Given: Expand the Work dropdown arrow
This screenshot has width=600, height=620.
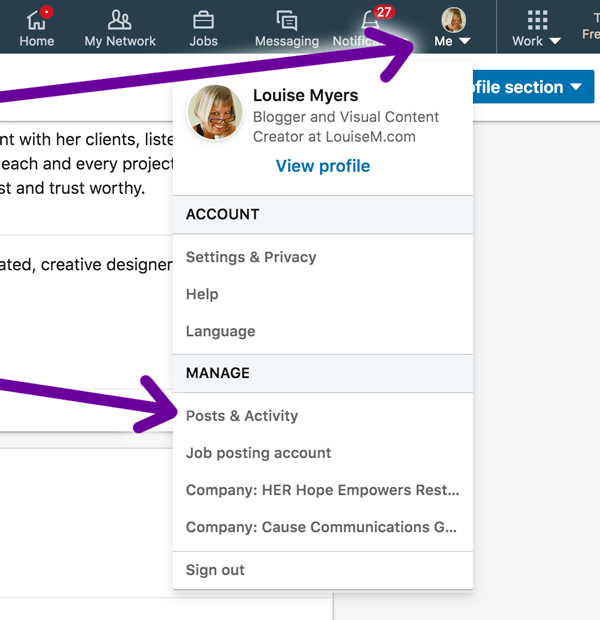Looking at the screenshot, I should coord(555,41).
